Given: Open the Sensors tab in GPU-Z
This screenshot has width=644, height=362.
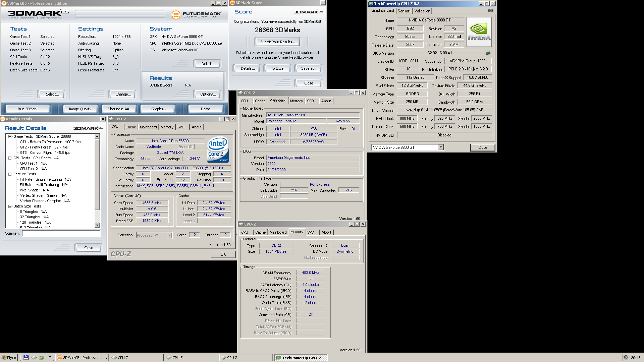Looking at the screenshot, I should [x=404, y=11].
